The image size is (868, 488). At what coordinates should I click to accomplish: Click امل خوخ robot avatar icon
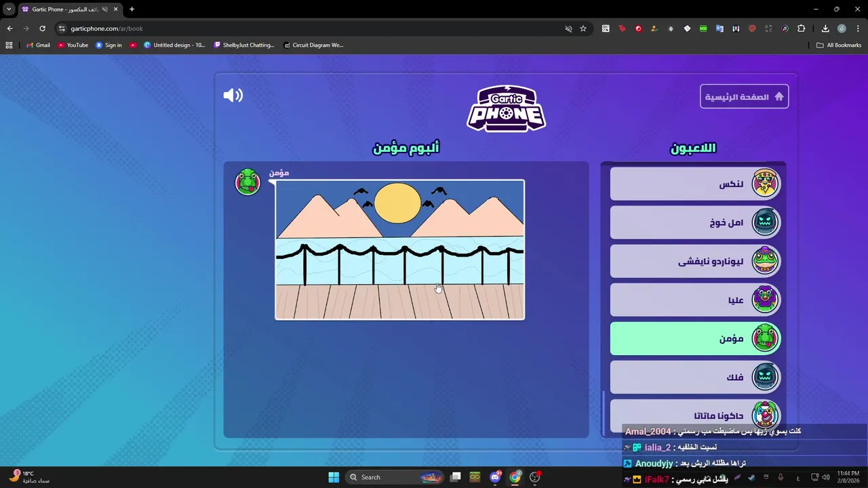click(x=765, y=222)
